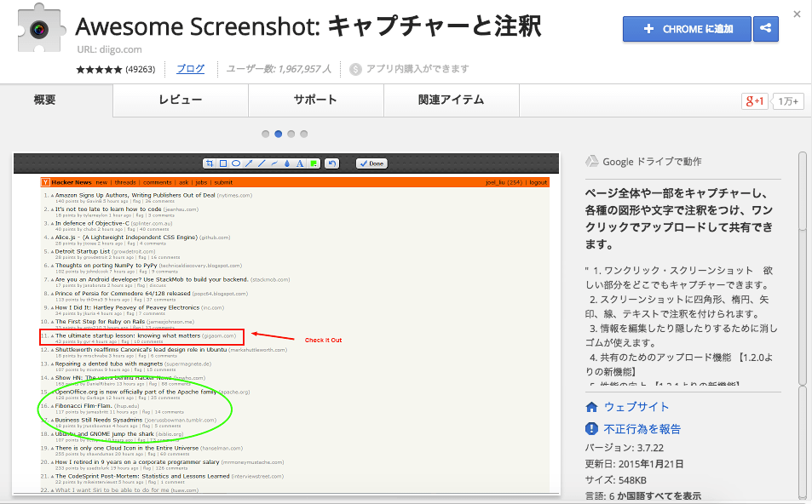The height and width of the screenshot is (504, 812).
Task: Select the crop tool in the preview toolbar
Action: click(x=210, y=163)
